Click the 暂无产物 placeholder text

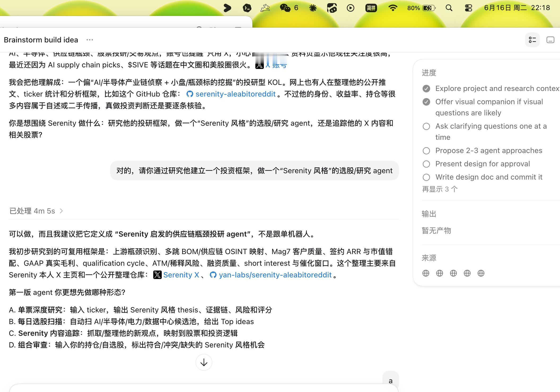[x=436, y=230]
